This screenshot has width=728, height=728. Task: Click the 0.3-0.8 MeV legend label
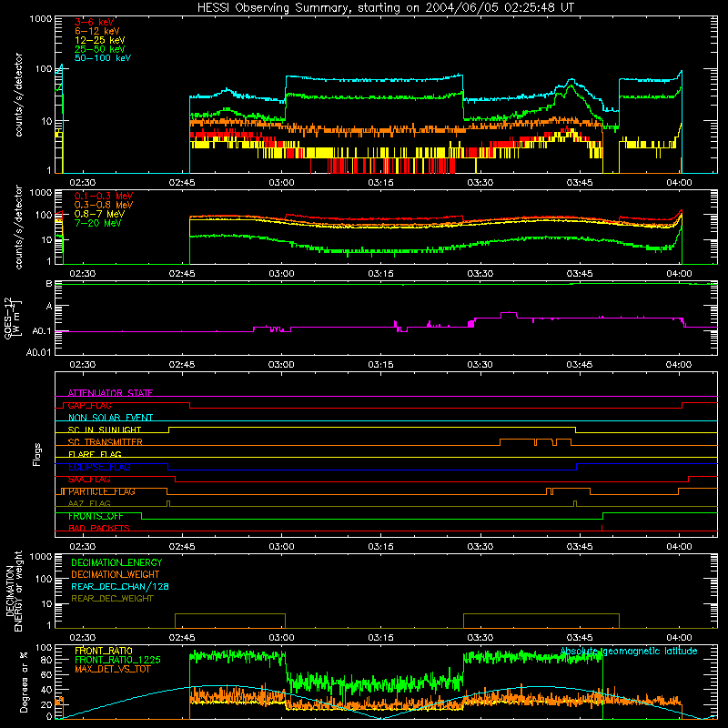click(x=104, y=205)
